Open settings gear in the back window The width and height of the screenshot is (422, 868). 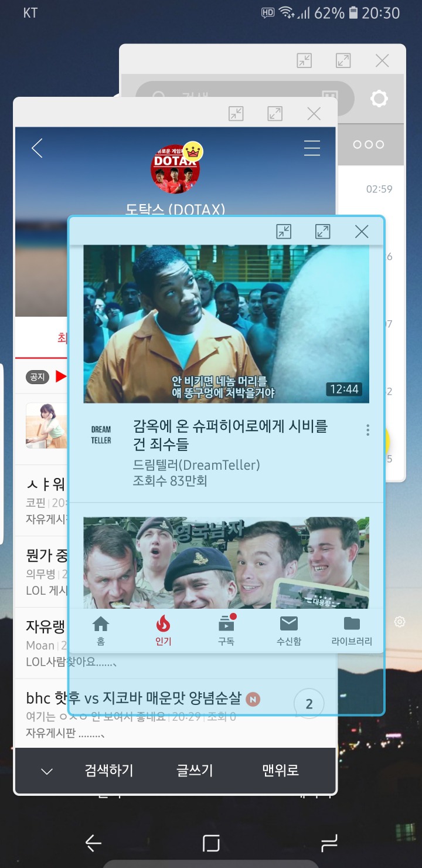tap(379, 99)
